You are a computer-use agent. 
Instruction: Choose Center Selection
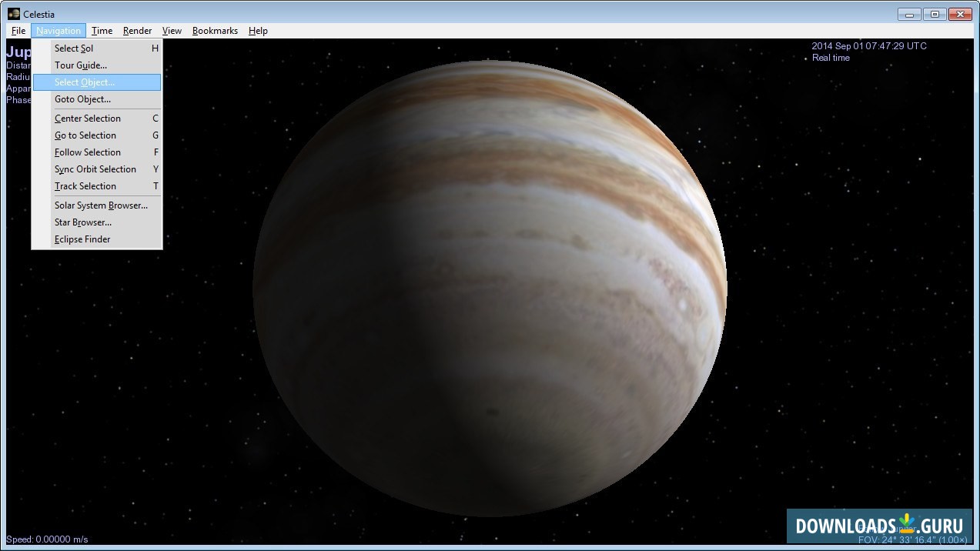click(97, 119)
